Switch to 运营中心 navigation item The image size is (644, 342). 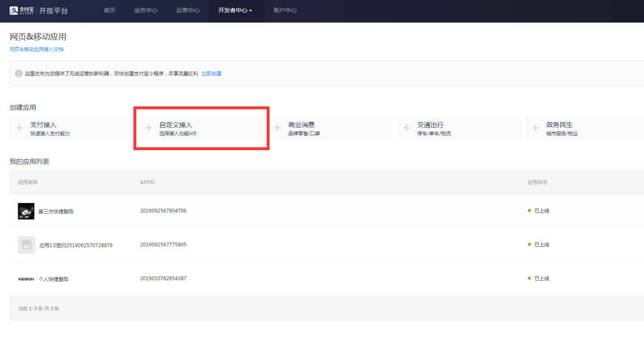point(188,10)
